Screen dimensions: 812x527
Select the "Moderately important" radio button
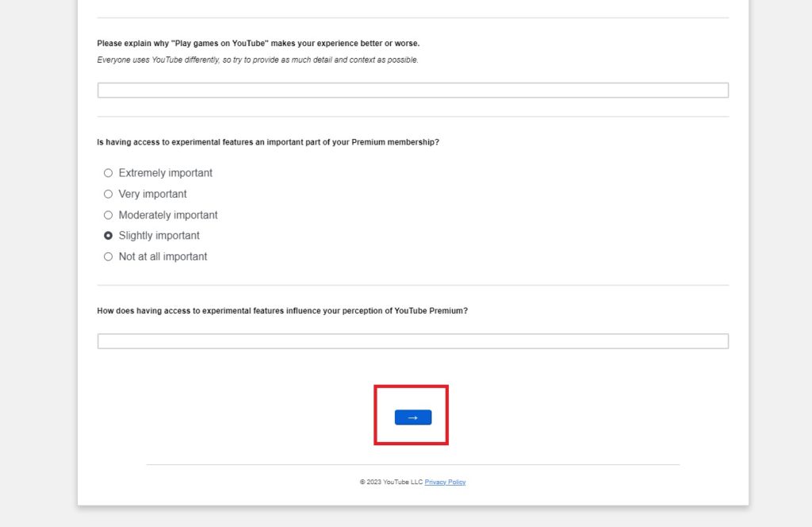tap(108, 215)
